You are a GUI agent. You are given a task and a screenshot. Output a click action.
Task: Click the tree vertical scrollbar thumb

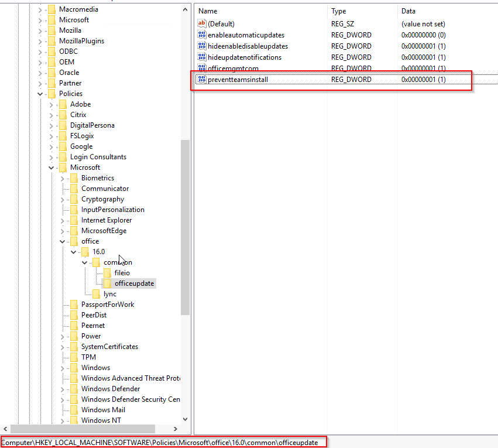click(x=185, y=227)
